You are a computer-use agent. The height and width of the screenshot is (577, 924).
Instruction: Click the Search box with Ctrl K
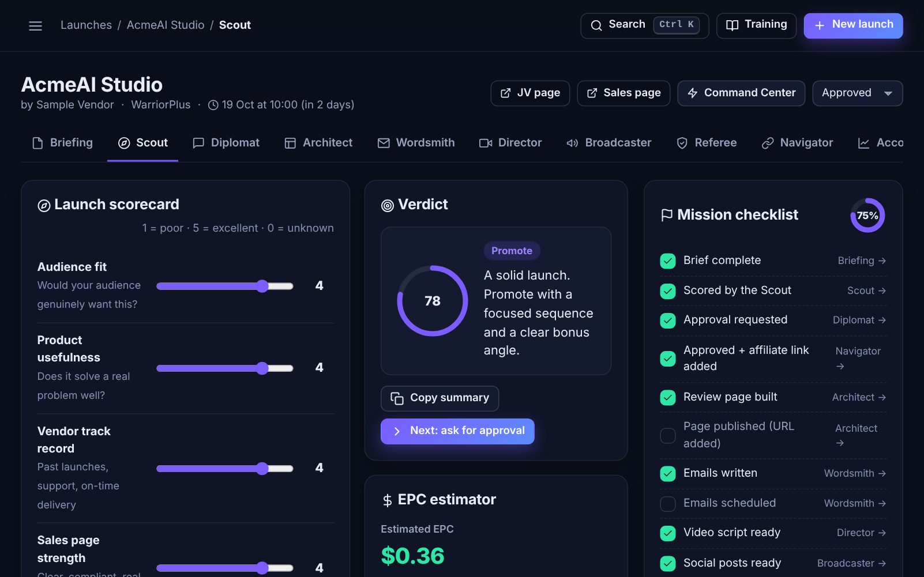click(x=645, y=25)
